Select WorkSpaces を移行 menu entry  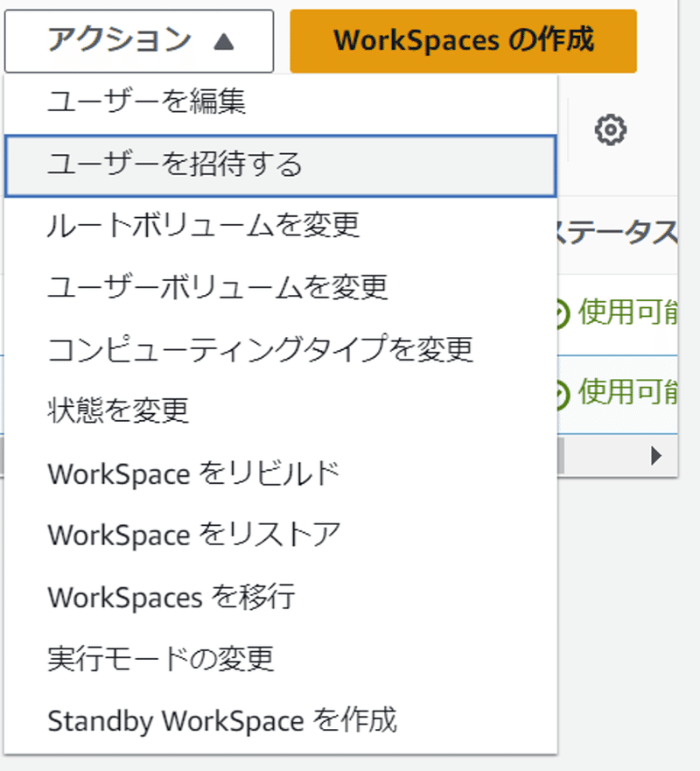pyautogui.click(x=280, y=597)
